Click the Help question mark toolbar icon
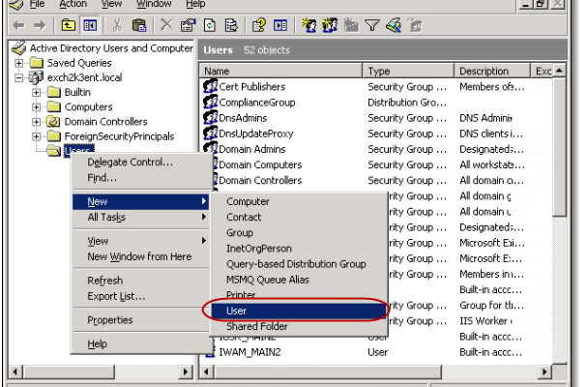588x387 pixels. pyautogui.click(x=257, y=24)
